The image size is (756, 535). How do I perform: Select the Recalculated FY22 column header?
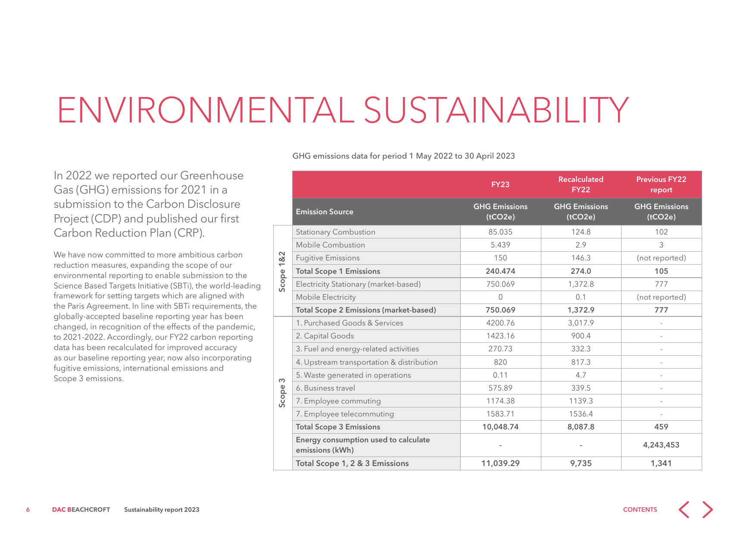pyautogui.click(x=581, y=185)
